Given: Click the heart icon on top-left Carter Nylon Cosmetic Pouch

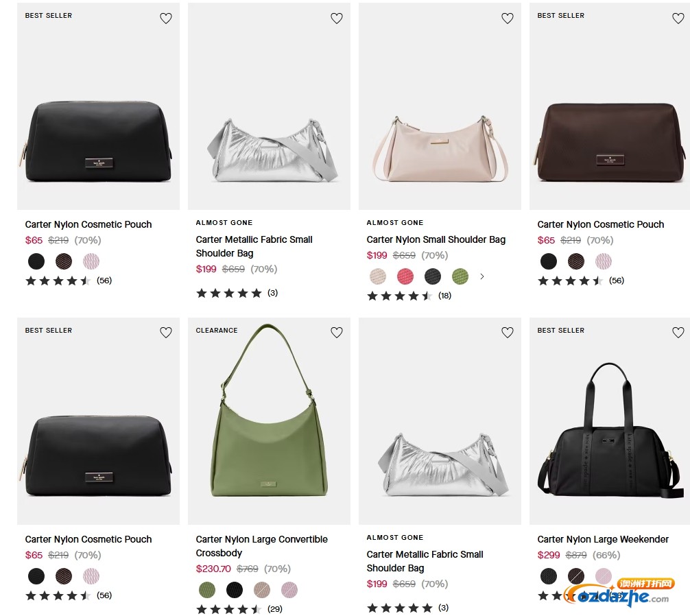Looking at the screenshot, I should pos(166,19).
